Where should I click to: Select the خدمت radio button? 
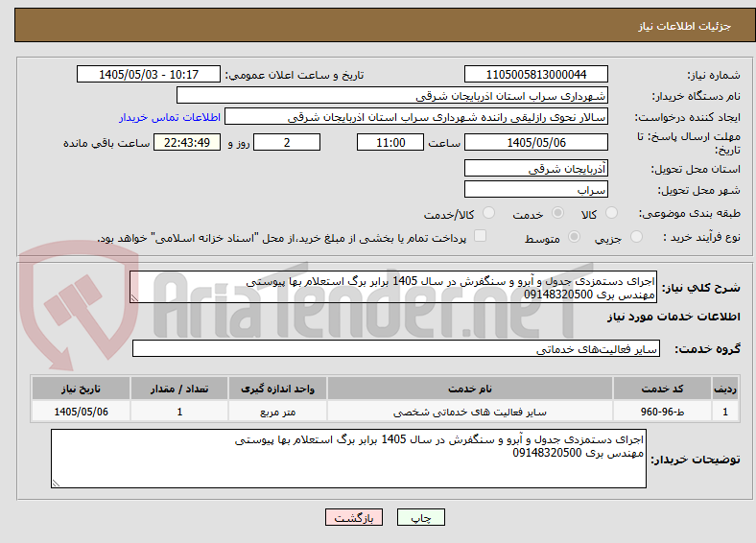click(557, 213)
